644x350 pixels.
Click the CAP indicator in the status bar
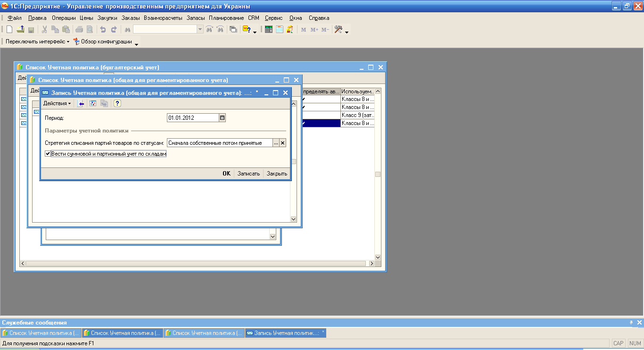click(618, 343)
